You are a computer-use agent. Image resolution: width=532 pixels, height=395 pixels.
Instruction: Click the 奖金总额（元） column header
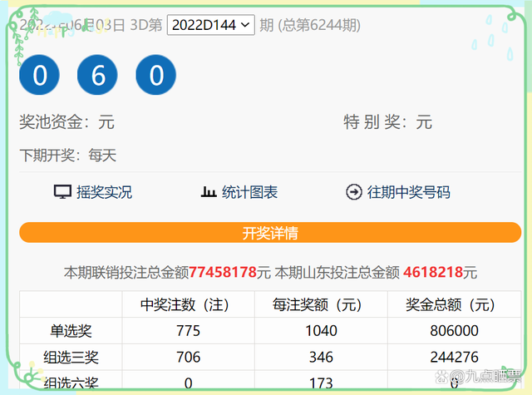(455, 304)
